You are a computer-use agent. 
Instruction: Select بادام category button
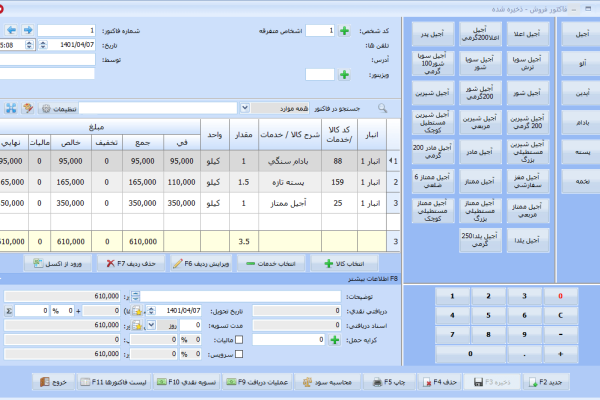click(581, 122)
